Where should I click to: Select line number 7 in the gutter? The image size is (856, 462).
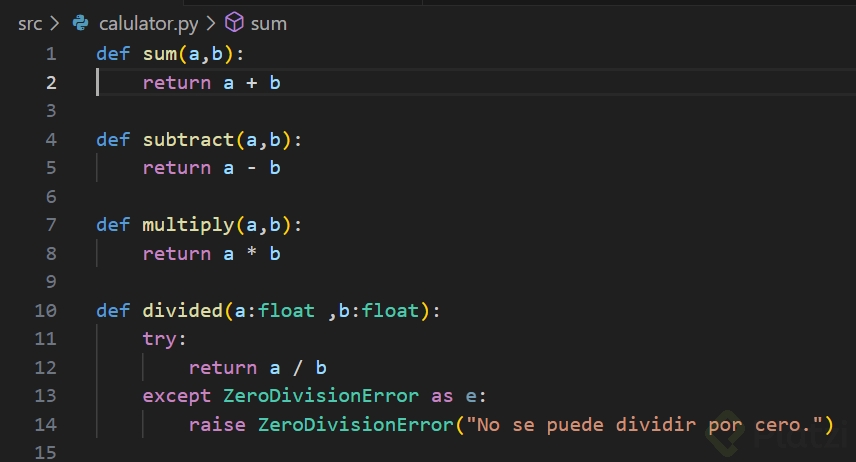(51, 225)
